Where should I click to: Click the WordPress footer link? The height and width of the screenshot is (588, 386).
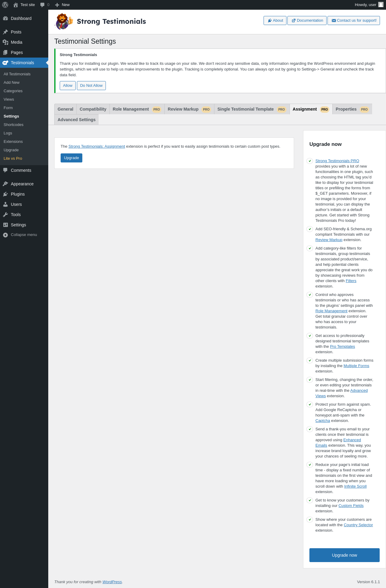click(112, 582)
